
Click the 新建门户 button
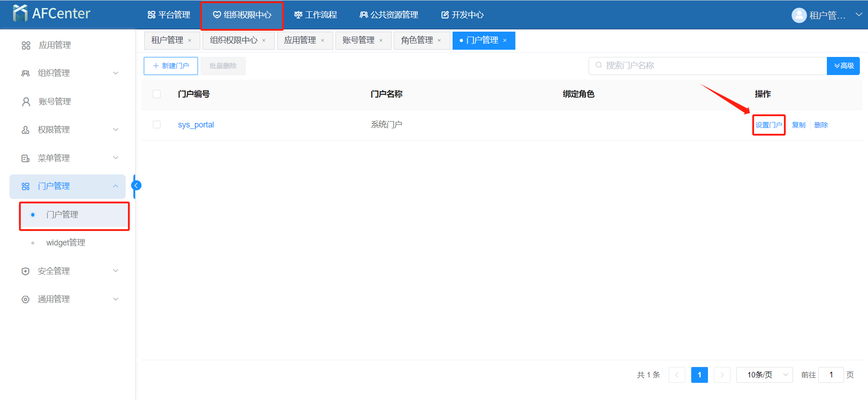click(171, 66)
